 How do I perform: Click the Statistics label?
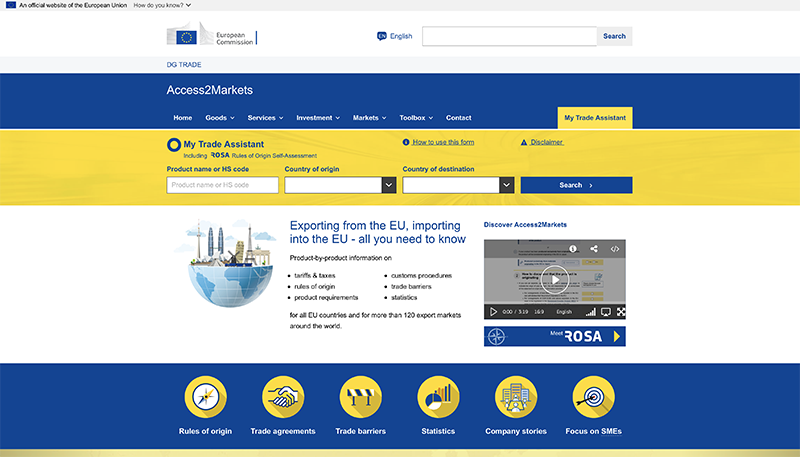(x=438, y=431)
